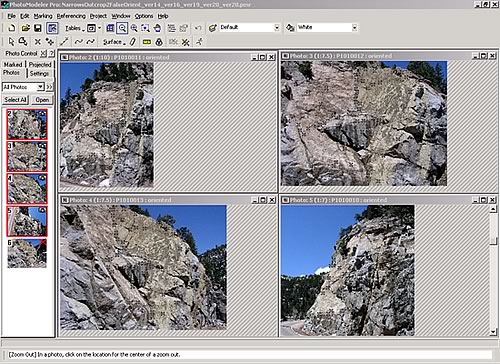Toggle the Photo Control panel toolbar icon
The height and width of the screenshot is (364, 500).
tap(52, 28)
